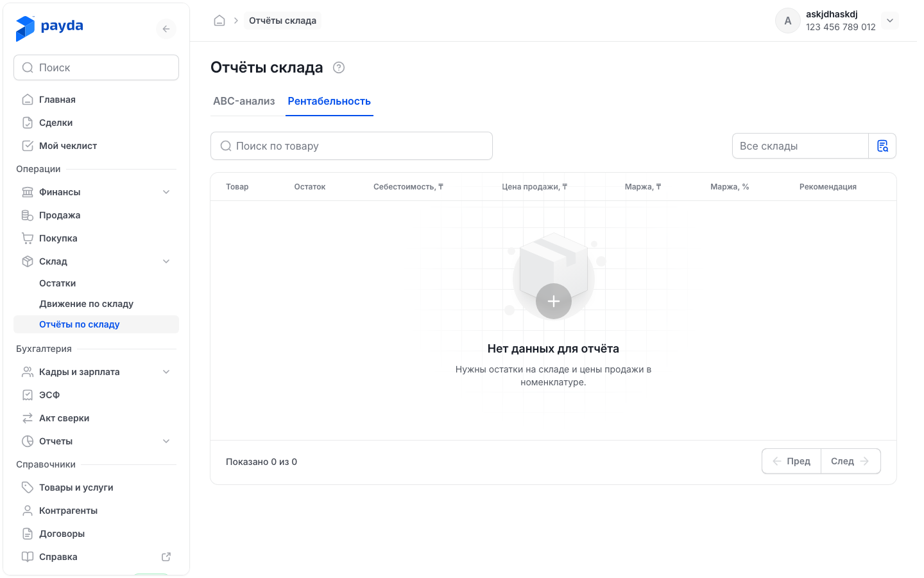
Task: Open the Все склады warehouse dropdown
Action: tap(800, 146)
